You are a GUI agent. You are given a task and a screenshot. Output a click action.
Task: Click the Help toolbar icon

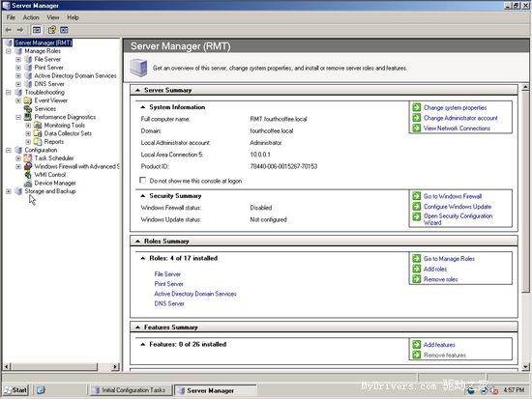pyautogui.click(x=52, y=30)
